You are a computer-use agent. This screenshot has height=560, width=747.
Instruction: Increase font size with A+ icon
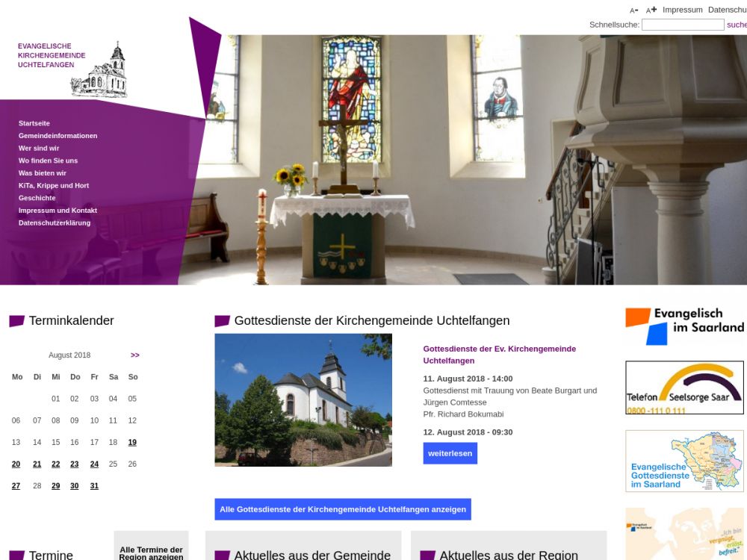coord(651,10)
